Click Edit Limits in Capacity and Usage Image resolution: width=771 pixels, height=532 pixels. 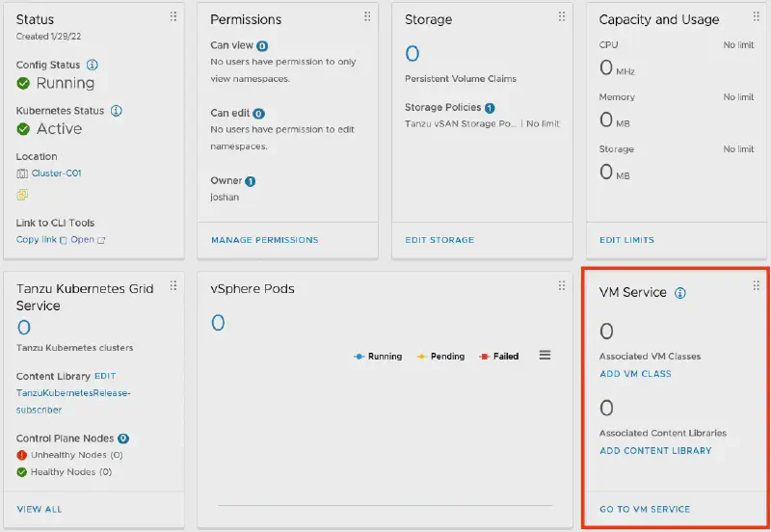(626, 240)
